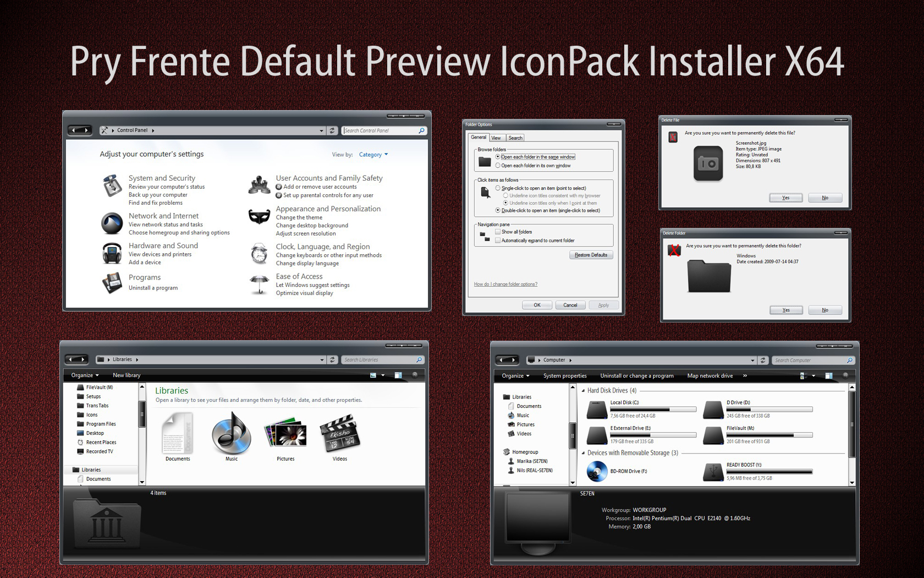Click Cancel in Folder Options
Viewport: 924px width, 578px height.
tap(570, 305)
